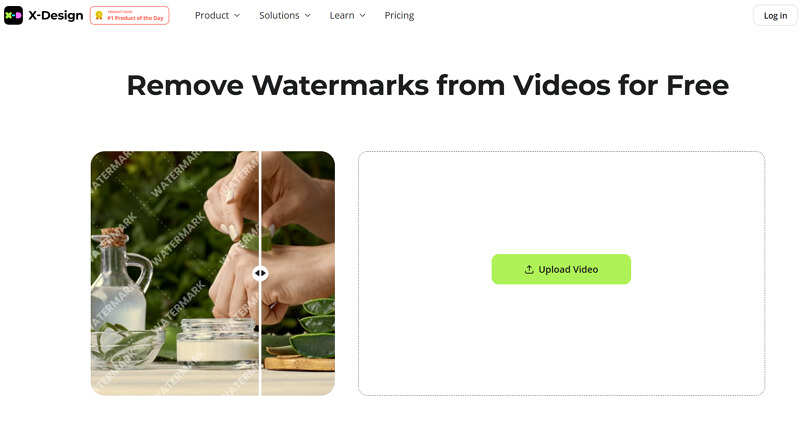The width and height of the screenshot is (800, 446).
Task: Click the before/after comparison slider handle
Action: 260,273
